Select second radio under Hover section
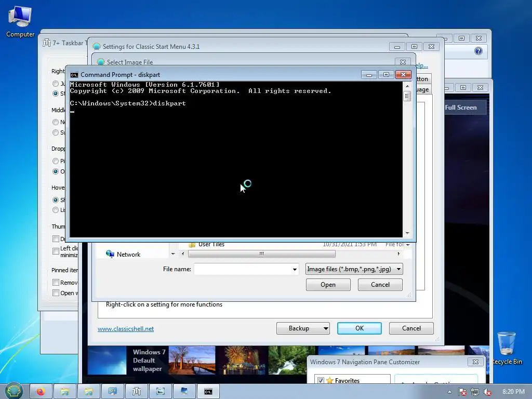The image size is (532, 399). [x=56, y=210]
